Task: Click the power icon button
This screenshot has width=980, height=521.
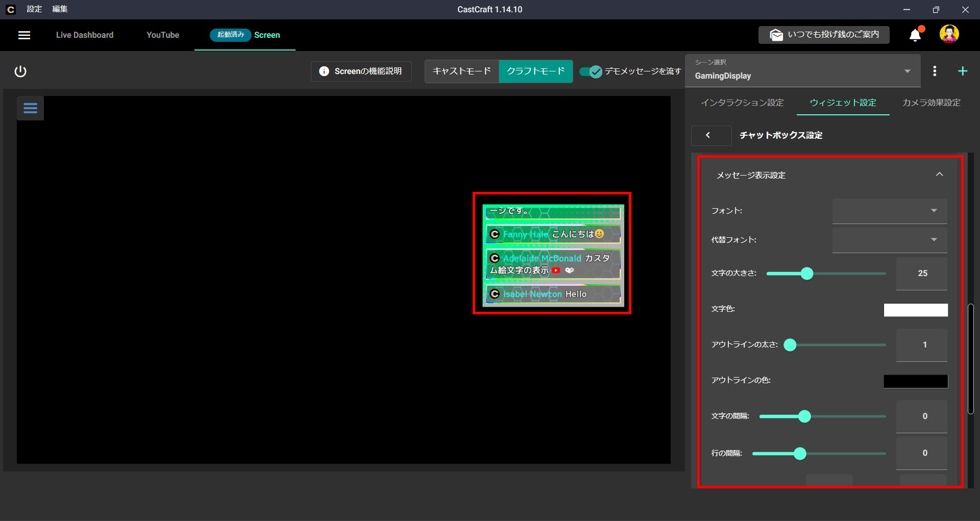Action: (20, 71)
